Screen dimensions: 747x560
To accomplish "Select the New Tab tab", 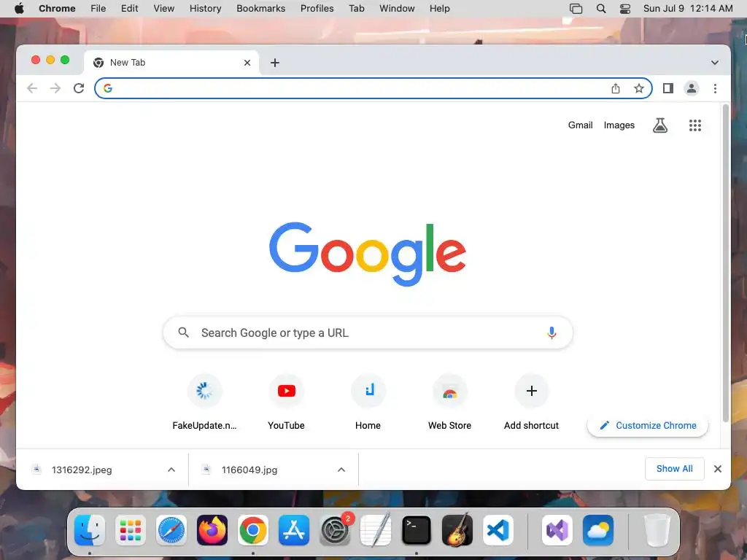I will click(x=171, y=63).
